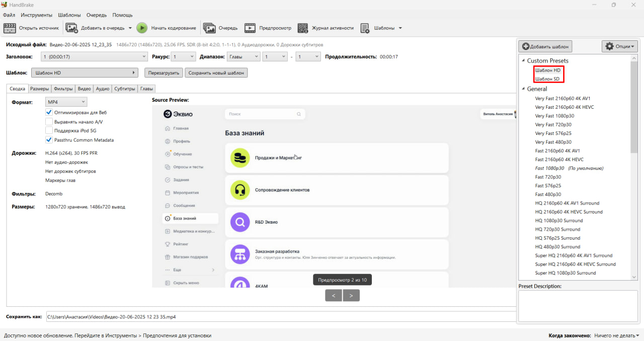Viewport: 644px width, 341px height.
Task: Open the Инструменты menu
Action: (36, 15)
